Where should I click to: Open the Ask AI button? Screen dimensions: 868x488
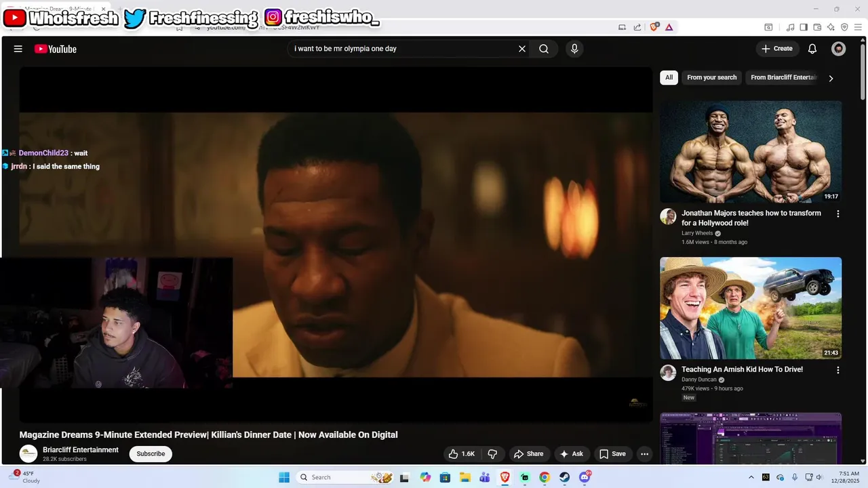(572, 454)
